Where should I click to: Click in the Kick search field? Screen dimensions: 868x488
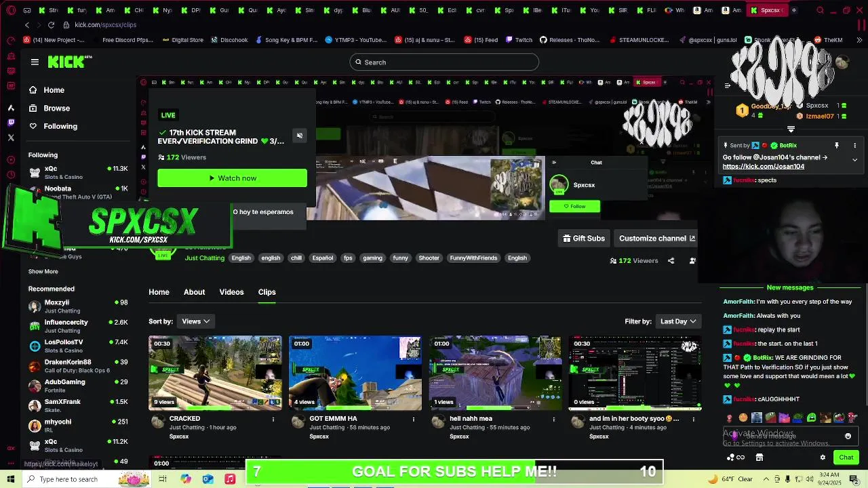point(444,62)
